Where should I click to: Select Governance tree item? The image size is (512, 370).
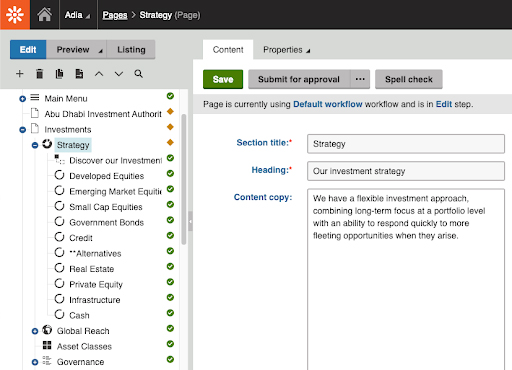point(80,362)
